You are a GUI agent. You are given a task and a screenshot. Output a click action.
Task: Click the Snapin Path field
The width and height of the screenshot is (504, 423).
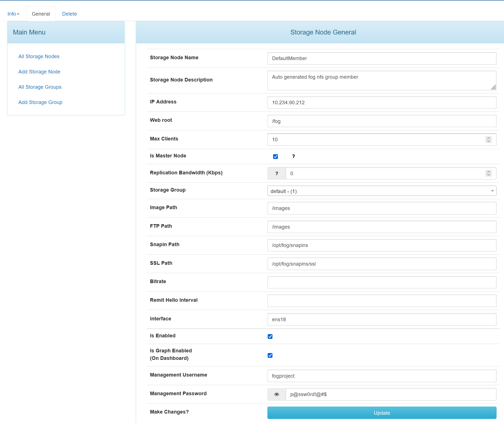tap(382, 245)
